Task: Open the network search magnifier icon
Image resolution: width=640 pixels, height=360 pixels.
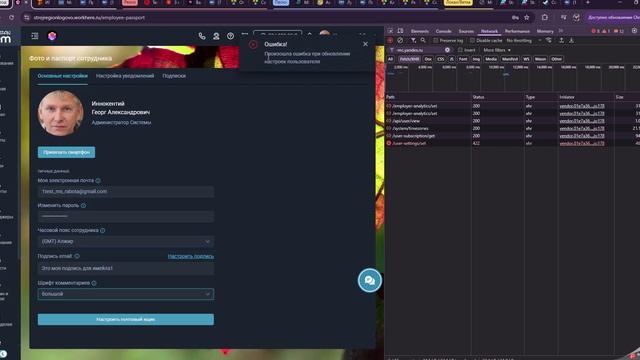Action: click(423, 40)
